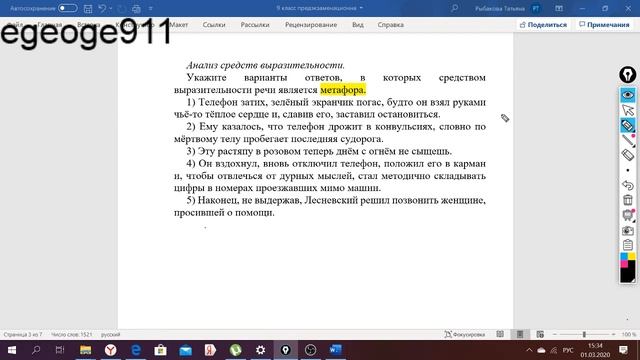Show hidden tray icons chevron

529,350
